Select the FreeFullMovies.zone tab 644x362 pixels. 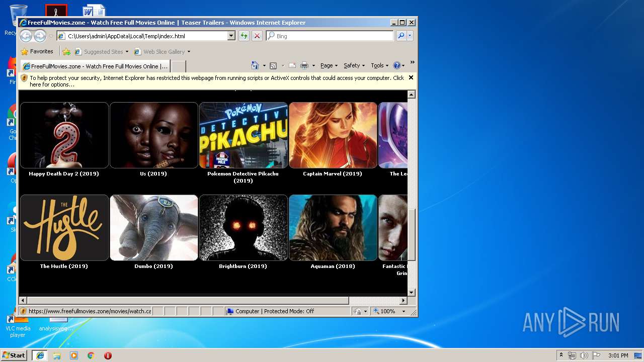95,66
